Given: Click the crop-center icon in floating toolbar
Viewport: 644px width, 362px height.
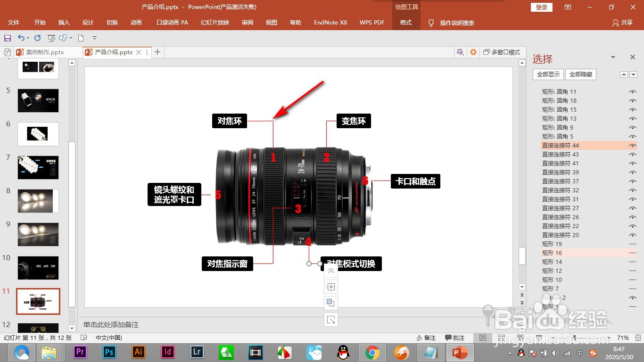Looking at the screenshot, I should click(x=331, y=287).
